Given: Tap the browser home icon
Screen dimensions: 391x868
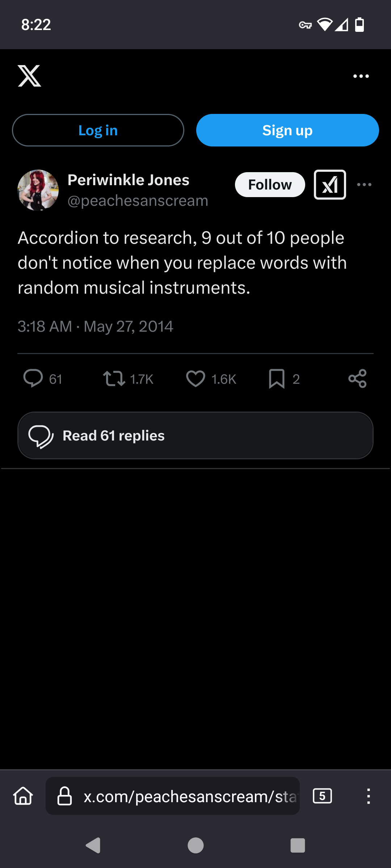Looking at the screenshot, I should coord(23,796).
